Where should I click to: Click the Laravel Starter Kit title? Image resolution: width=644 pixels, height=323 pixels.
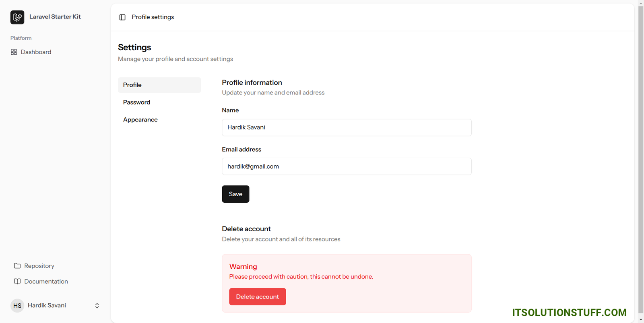55,17
